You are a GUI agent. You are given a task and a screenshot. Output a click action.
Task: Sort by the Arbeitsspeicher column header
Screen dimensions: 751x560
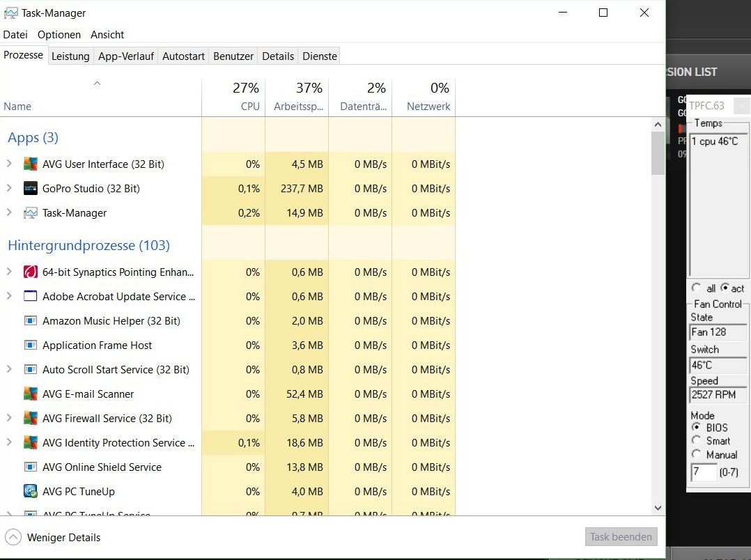pyautogui.click(x=297, y=98)
